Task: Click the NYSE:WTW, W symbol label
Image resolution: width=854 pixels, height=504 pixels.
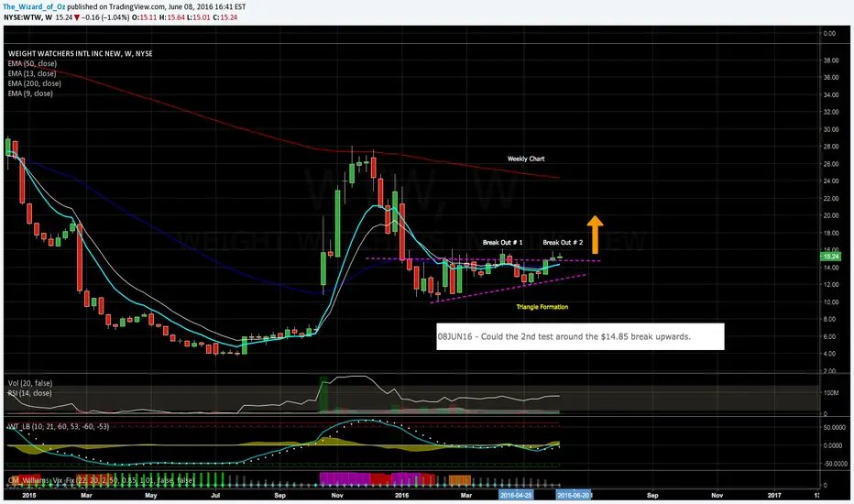Action: pos(27,17)
